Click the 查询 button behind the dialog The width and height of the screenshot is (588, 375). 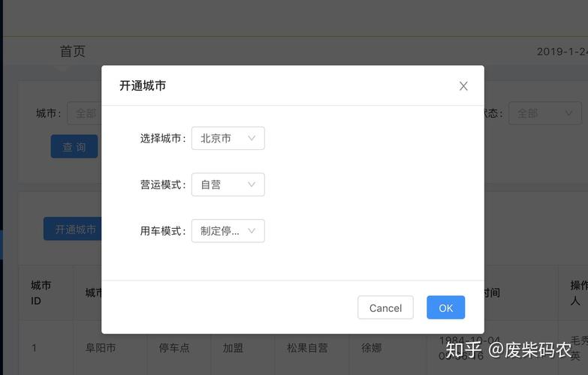pos(74,146)
